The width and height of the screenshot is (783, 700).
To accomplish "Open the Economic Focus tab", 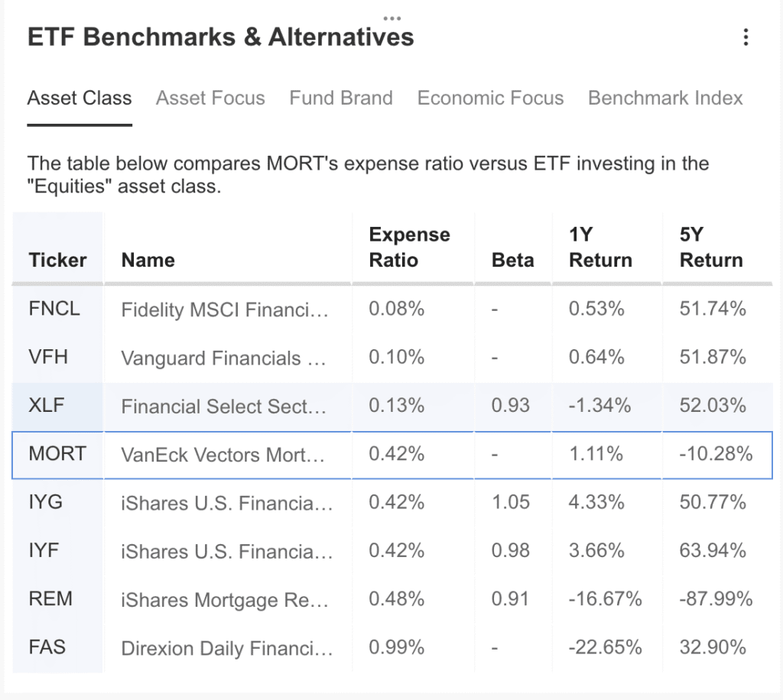I will (490, 98).
